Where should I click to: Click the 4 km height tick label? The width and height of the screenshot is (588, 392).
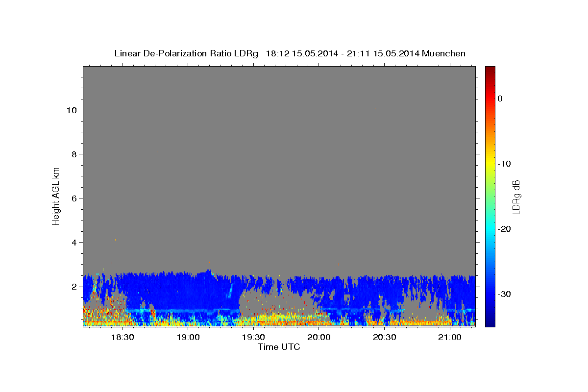(x=73, y=242)
